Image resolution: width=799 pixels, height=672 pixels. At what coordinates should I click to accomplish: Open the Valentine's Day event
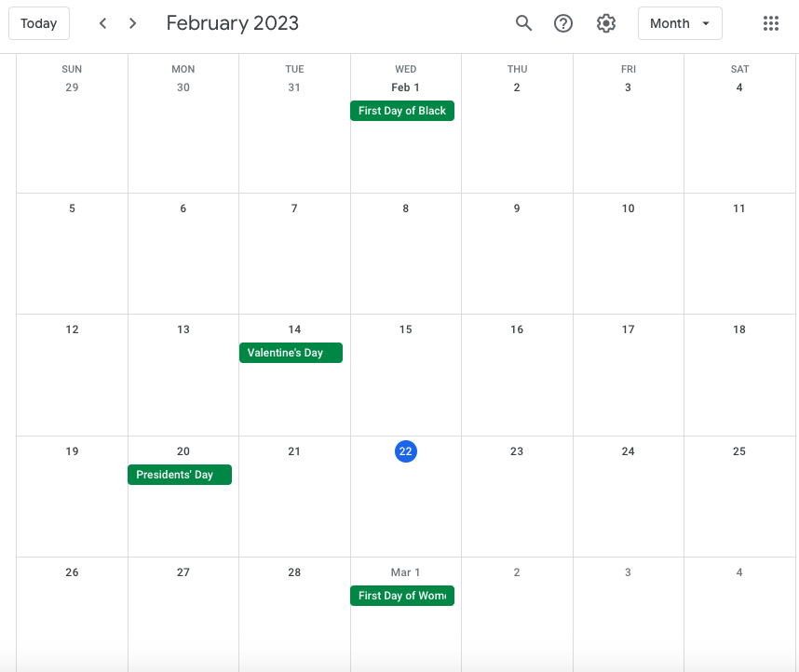click(291, 353)
